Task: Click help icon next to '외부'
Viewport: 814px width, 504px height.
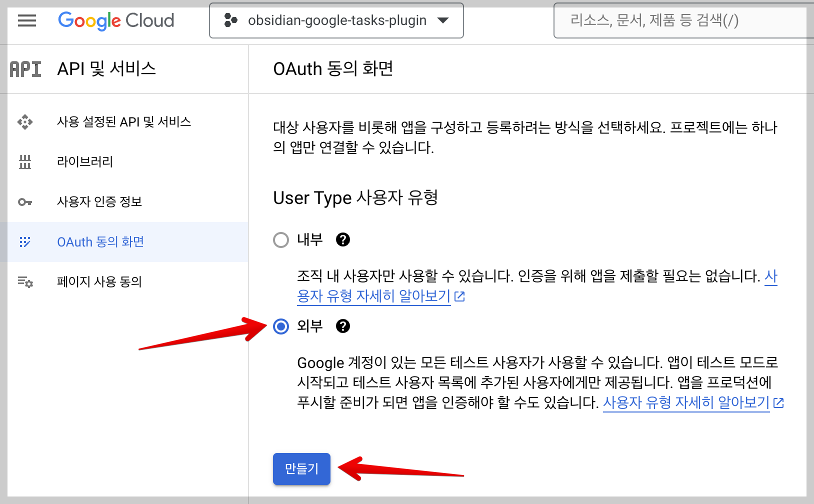Action: click(343, 326)
